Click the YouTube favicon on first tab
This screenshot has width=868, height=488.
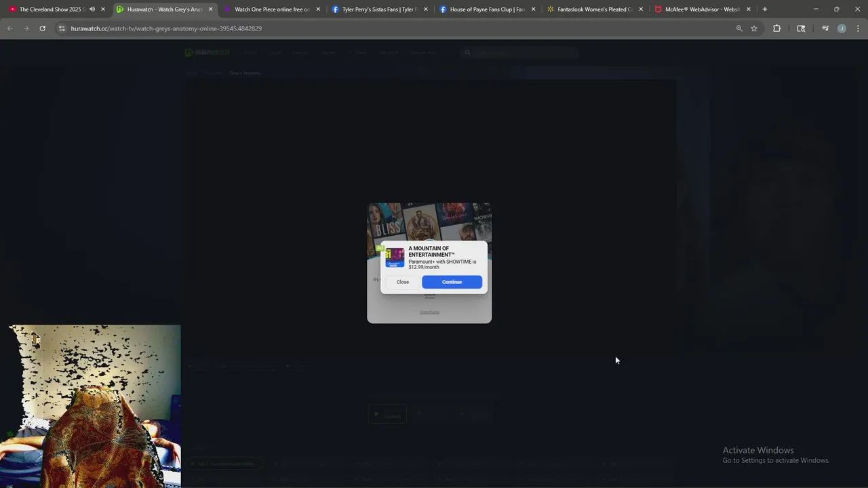(x=13, y=9)
